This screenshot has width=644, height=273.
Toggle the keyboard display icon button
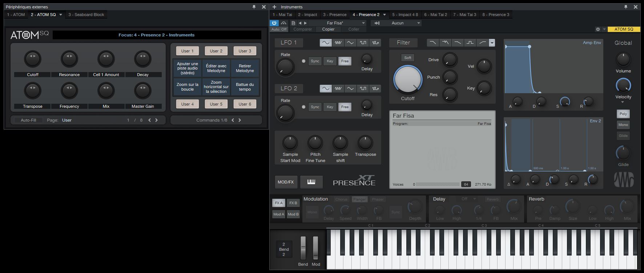pos(311,182)
